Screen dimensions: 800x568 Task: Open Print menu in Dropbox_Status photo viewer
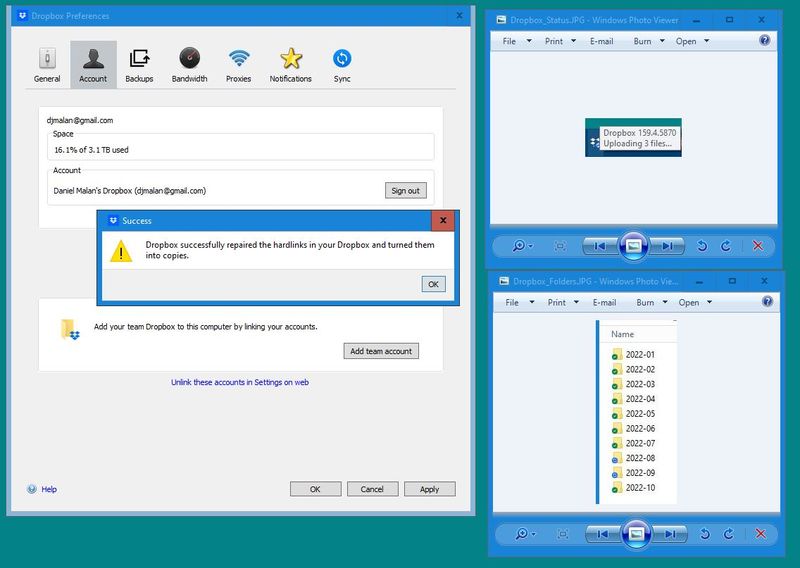[560, 41]
